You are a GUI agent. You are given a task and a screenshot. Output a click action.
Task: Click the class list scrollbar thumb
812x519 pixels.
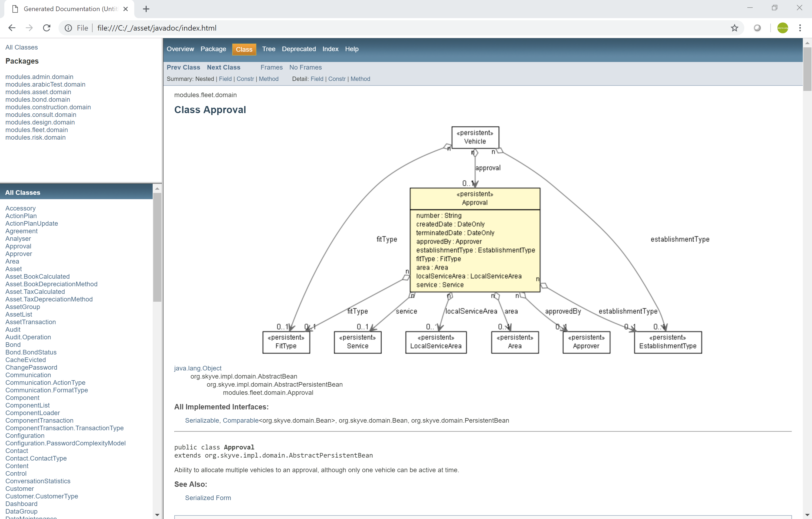point(157,247)
